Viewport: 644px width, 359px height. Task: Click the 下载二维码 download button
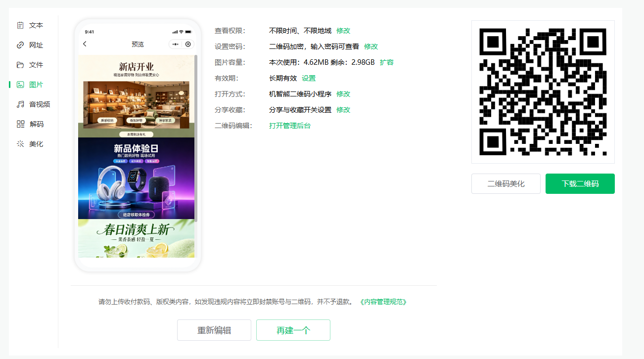(x=580, y=183)
